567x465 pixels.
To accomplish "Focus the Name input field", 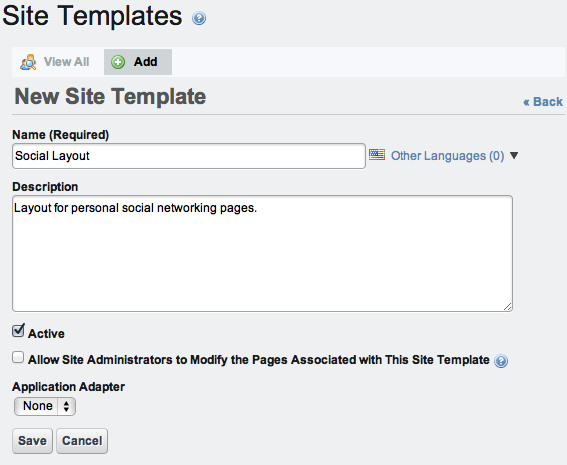I will [189, 156].
